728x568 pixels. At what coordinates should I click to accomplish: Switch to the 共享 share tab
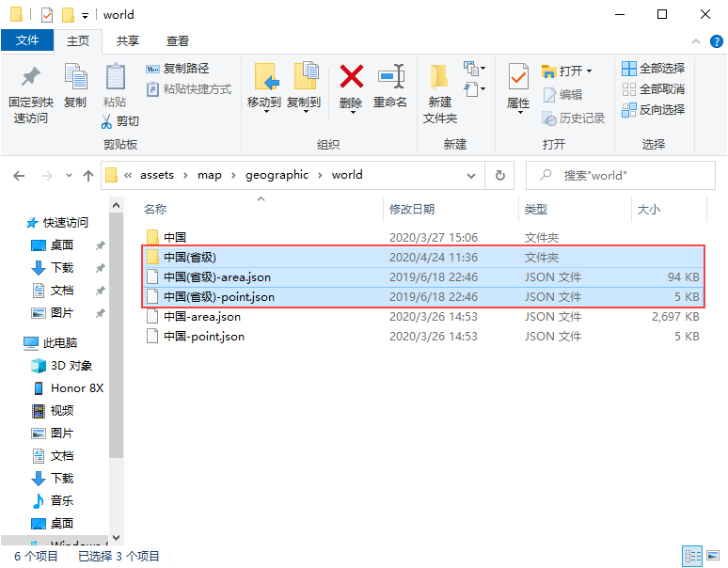[128, 40]
